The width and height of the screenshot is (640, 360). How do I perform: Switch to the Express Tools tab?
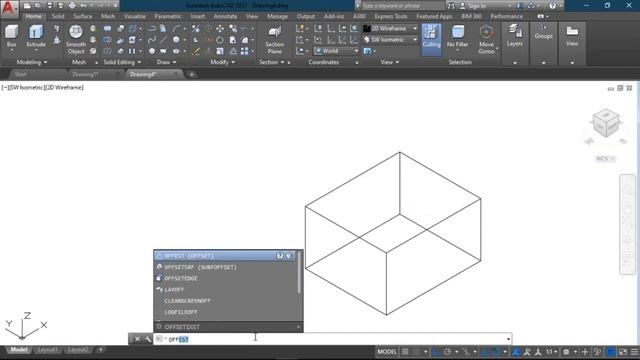click(391, 16)
